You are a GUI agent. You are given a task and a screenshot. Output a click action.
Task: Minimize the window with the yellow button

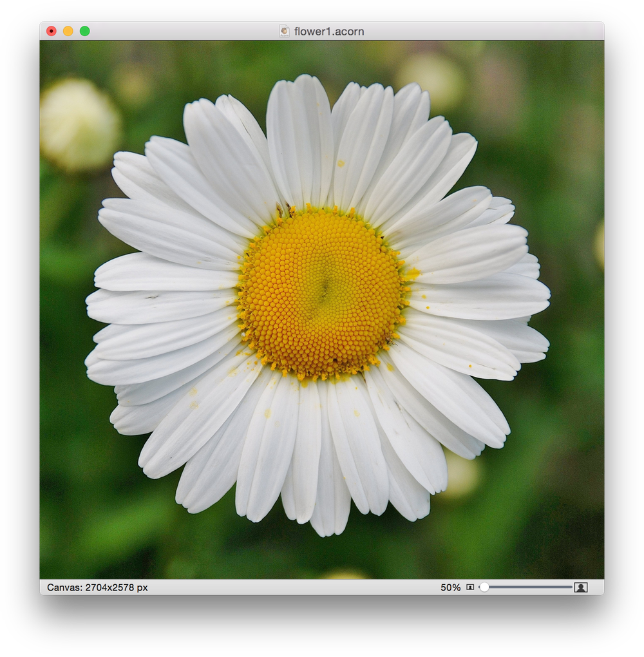tap(68, 31)
